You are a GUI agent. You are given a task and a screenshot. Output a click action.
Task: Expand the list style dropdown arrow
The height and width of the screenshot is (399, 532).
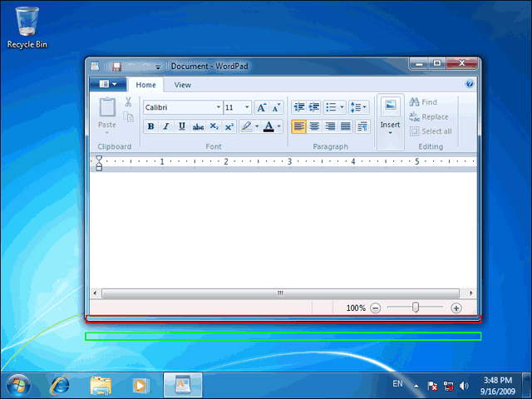click(x=342, y=107)
